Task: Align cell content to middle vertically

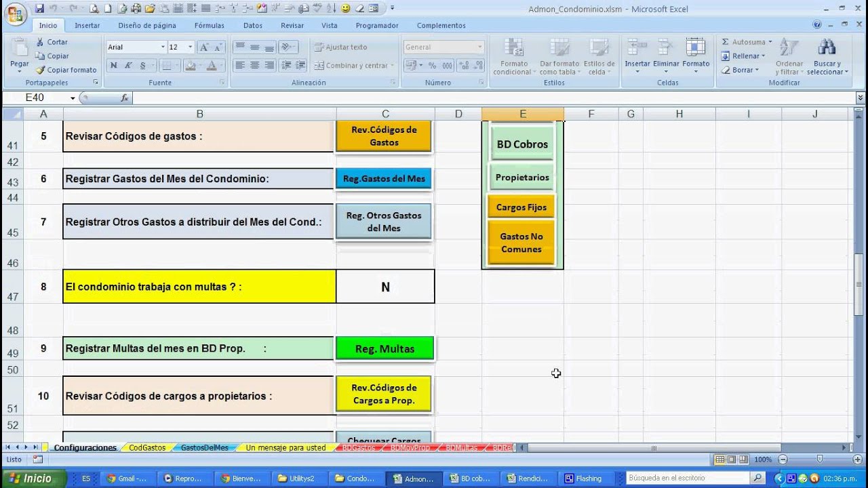Action: (254, 47)
